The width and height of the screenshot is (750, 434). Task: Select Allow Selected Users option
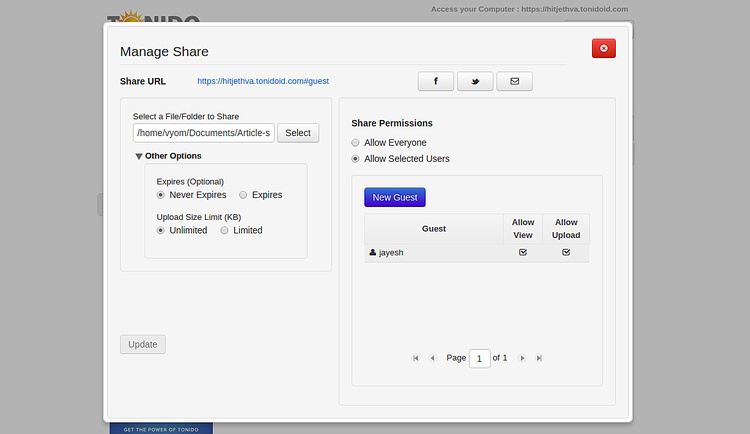click(356, 159)
